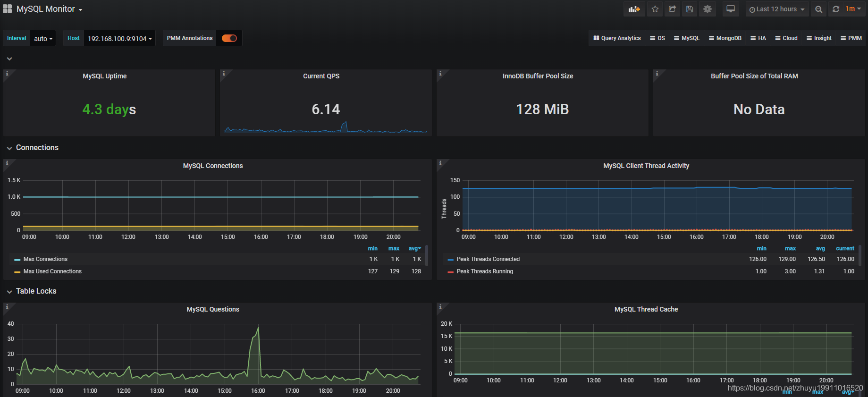Show info for Current QPS panel
The image size is (868, 397).
[224, 73]
